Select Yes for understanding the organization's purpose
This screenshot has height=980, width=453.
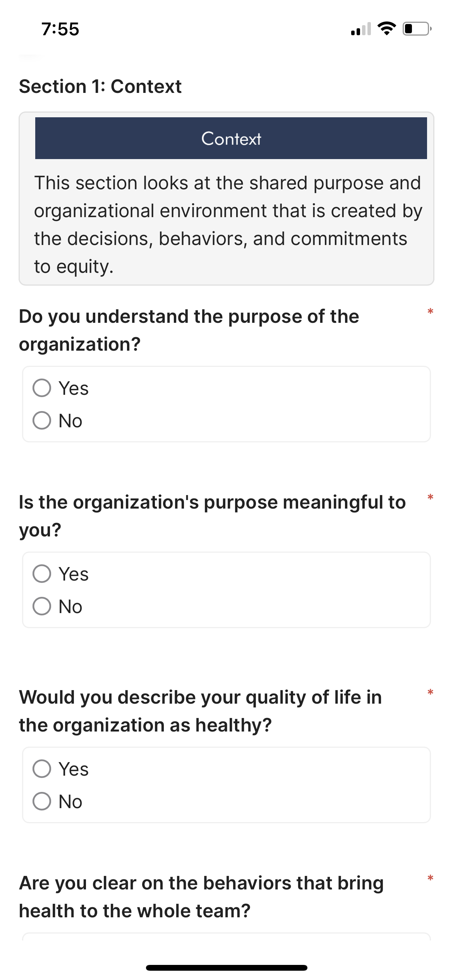[x=42, y=388]
